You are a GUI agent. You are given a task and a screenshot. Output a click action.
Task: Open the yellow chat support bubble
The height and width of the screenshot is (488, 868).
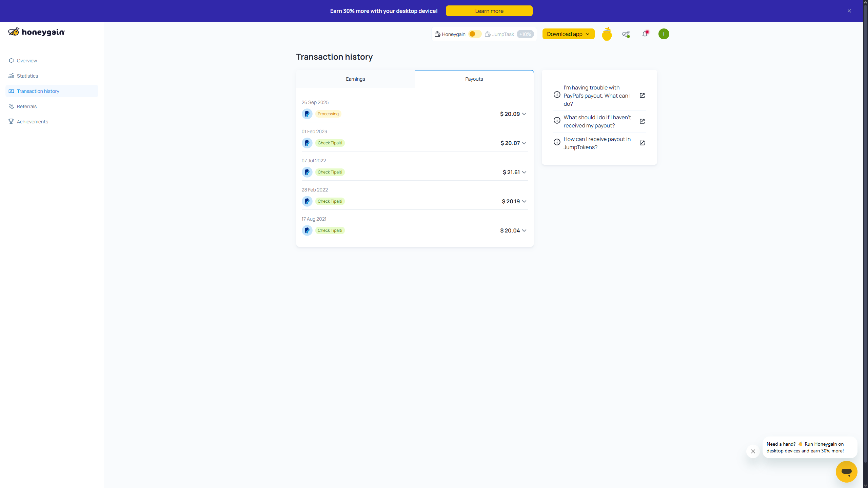(846, 471)
